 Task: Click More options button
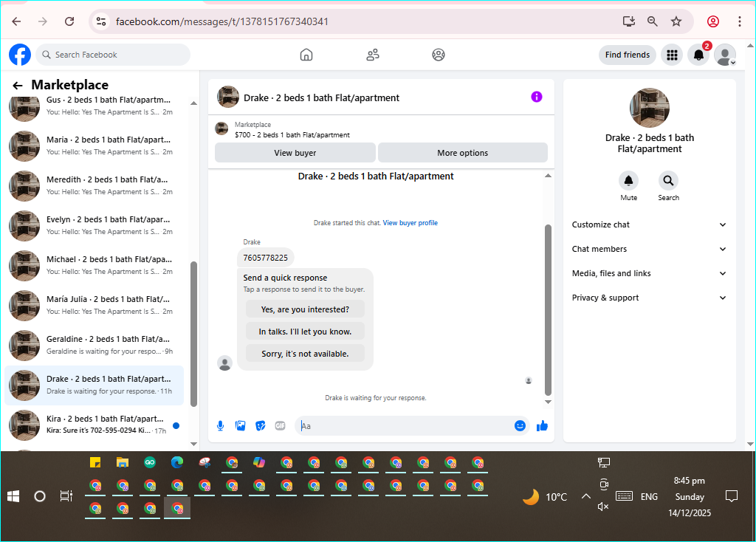[463, 153]
